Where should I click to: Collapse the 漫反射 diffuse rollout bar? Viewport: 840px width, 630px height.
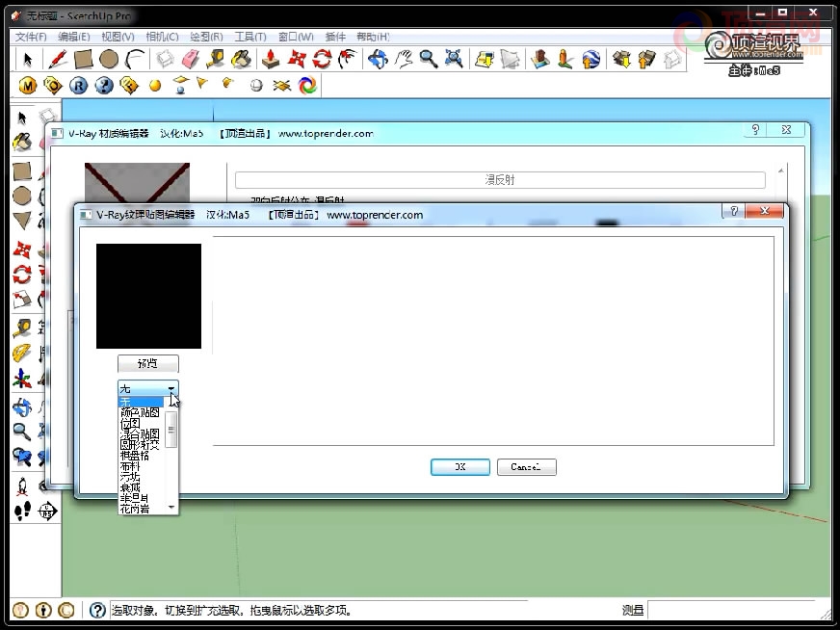pos(500,180)
